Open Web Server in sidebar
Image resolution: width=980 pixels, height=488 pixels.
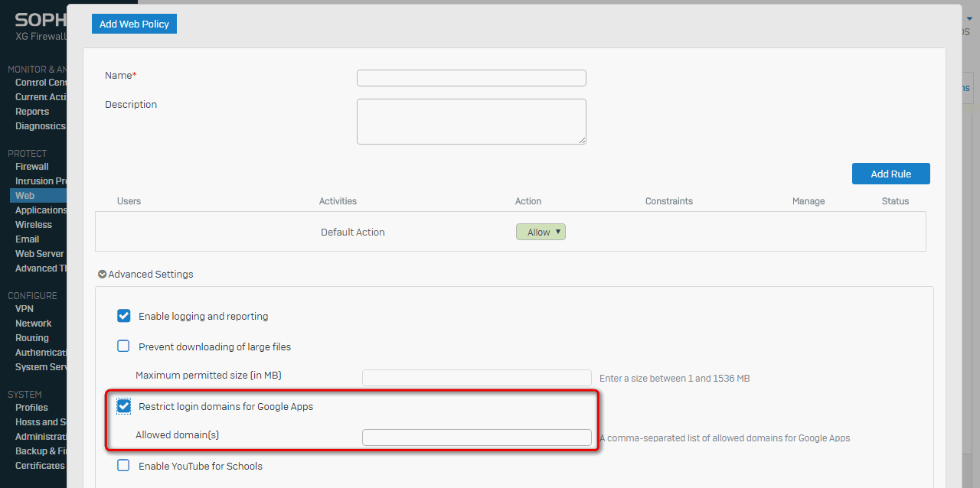coord(40,254)
